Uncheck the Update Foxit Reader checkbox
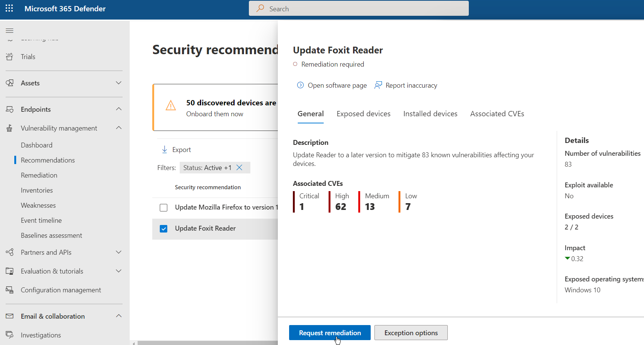Screen dimensions: 644x345 coord(164,229)
